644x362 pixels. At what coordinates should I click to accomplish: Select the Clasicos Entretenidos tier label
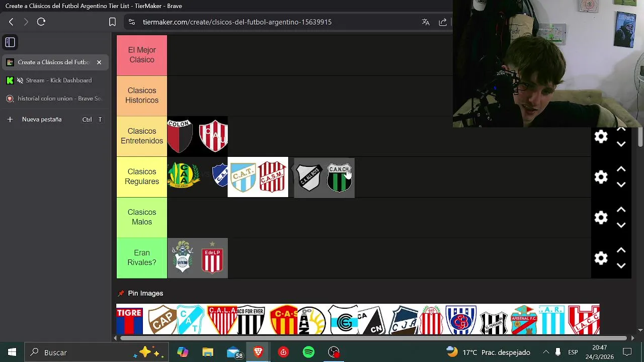tap(142, 136)
